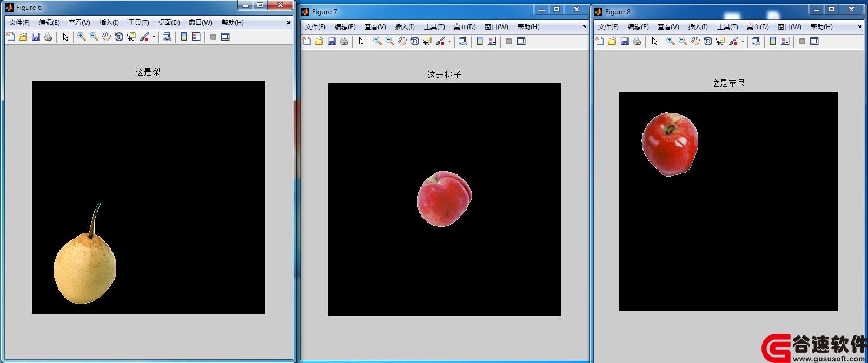This screenshot has height=363, width=868.
Task: Open 查看(V) menu in Figure 7
Action: [x=375, y=27]
